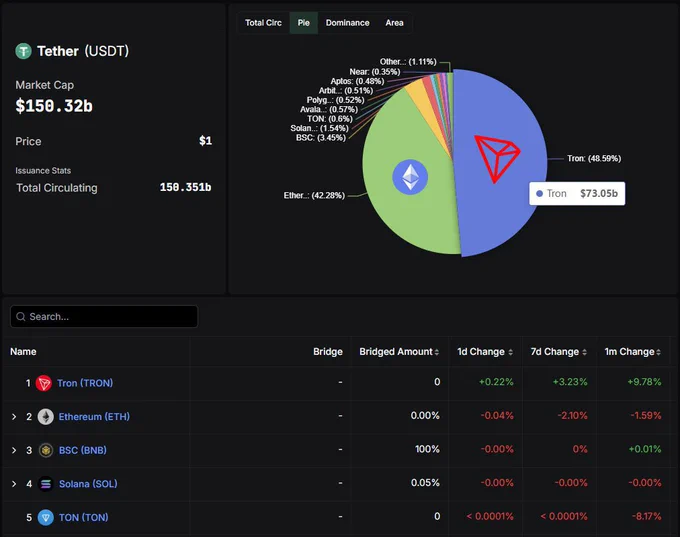Click the Solana logo icon in row 4

point(46,484)
